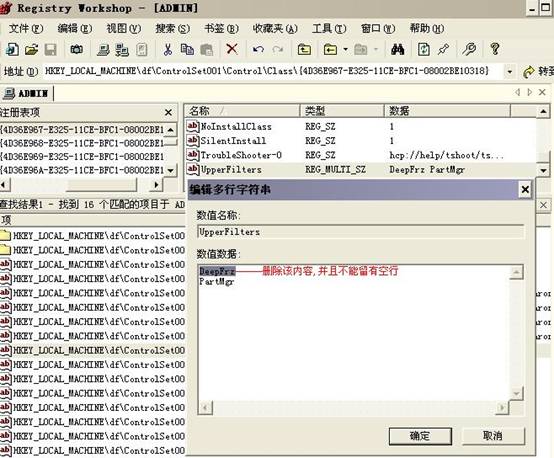Click the redo arrow icon
The width and height of the screenshot is (554, 458).
pos(278,49)
